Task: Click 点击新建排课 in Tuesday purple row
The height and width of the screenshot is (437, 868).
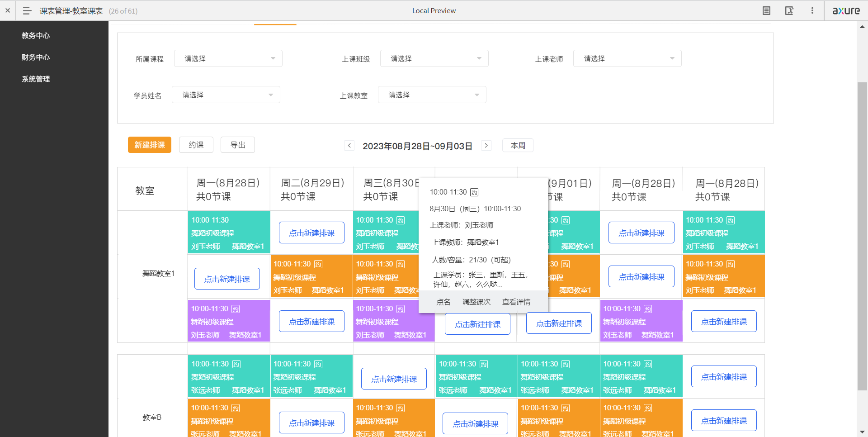Action: point(311,321)
